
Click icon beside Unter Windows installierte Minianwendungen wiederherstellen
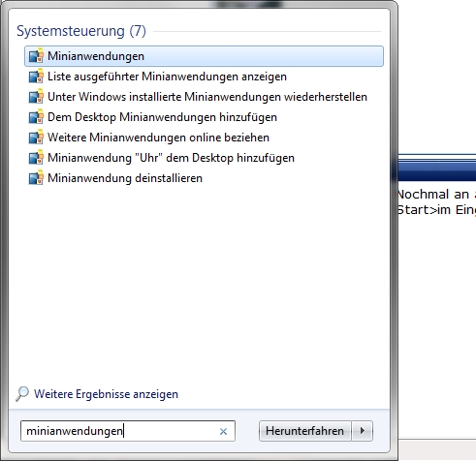[x=36, y=97]
